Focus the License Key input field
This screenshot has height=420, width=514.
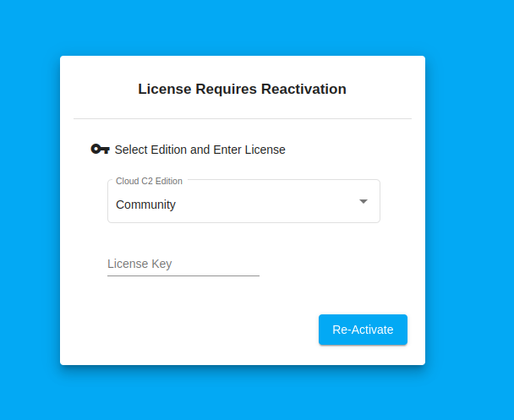tap(183, 264)
